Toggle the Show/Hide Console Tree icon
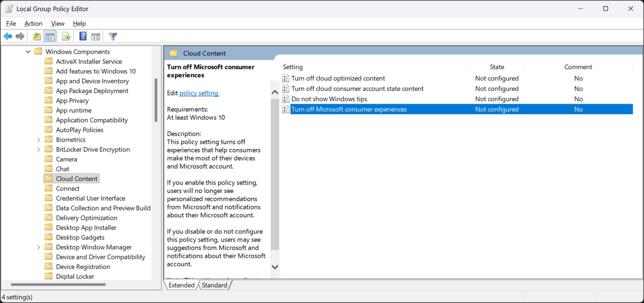 point(50,37)
